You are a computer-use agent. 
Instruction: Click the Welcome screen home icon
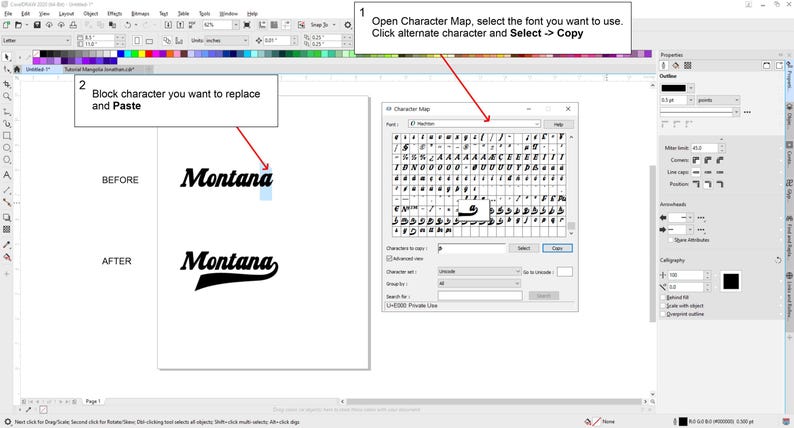pos(17,69)
